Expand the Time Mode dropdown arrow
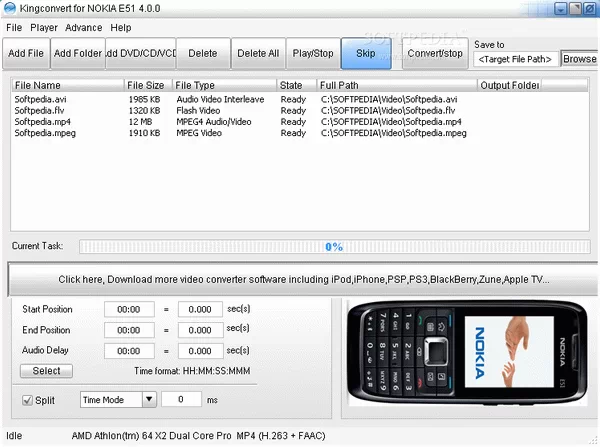The width and height of the screenshot is (600, 447). tap(149, 400)
